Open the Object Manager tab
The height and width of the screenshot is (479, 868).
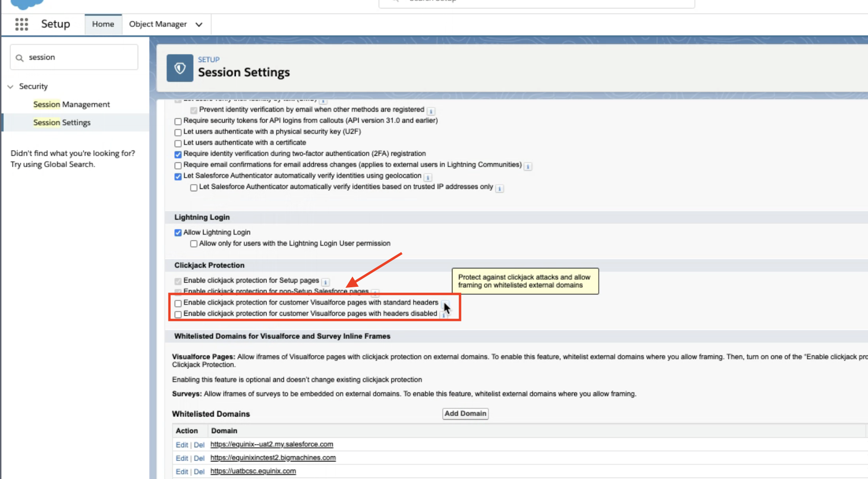point(158,24)
